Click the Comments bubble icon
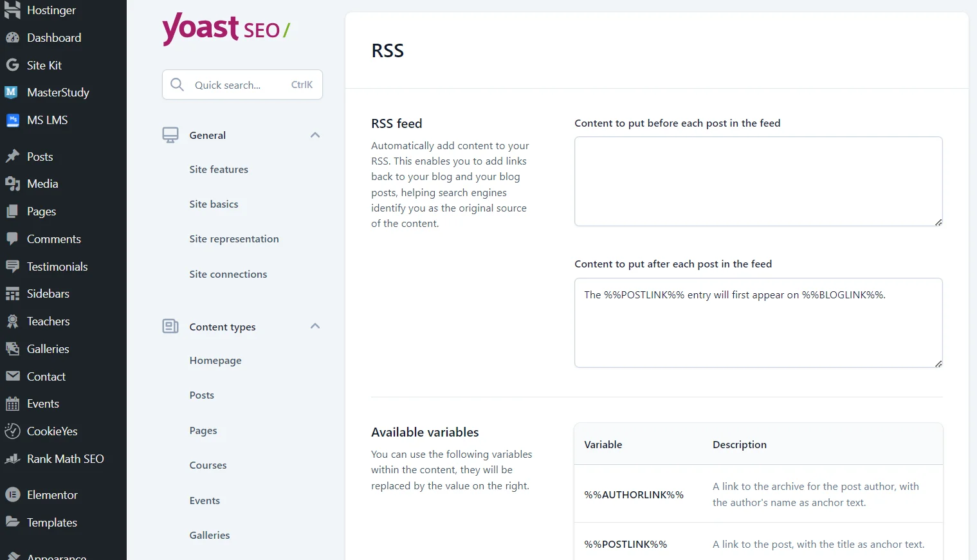This screenshot has width=977, height=560. (12, 239)
